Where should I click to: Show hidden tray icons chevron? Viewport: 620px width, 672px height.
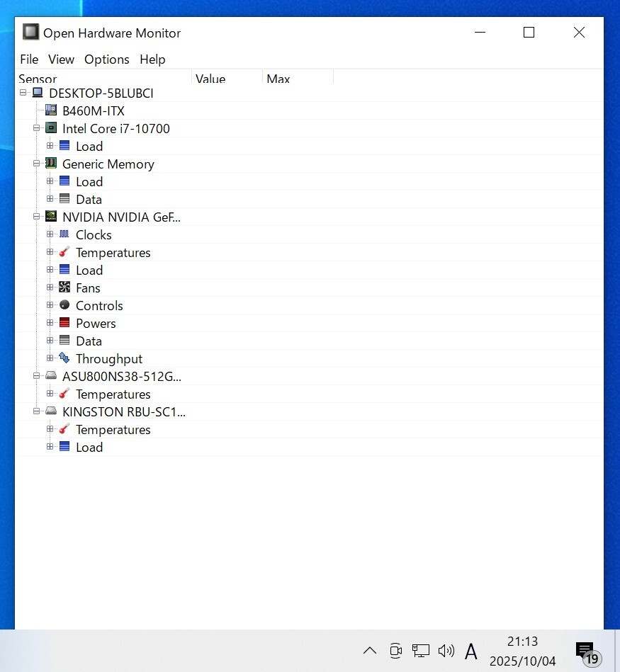tap(370, 651)
